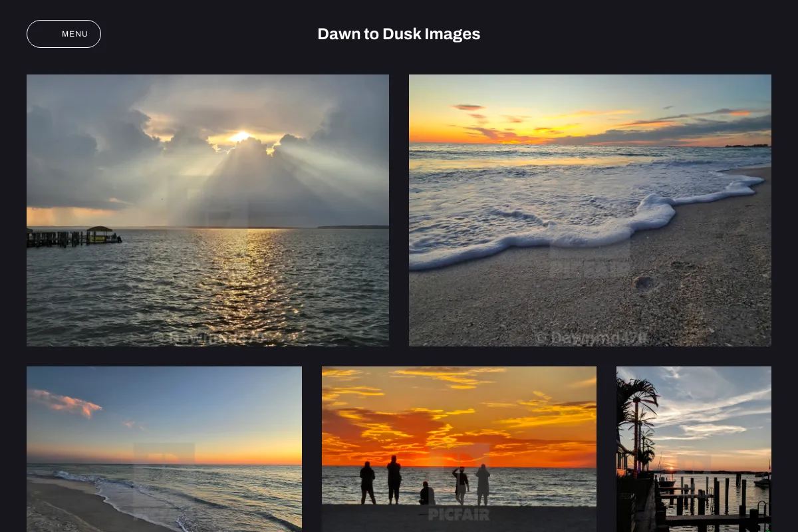The height and width of the screenshot is (532, 798).
Task: Open the pink cloud beach sunset photo
Action: click(164, 449)
